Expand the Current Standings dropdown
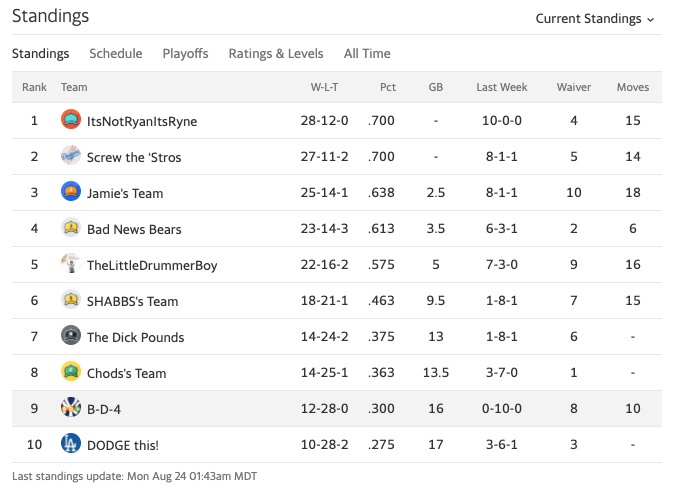 [x=595, y=19]
